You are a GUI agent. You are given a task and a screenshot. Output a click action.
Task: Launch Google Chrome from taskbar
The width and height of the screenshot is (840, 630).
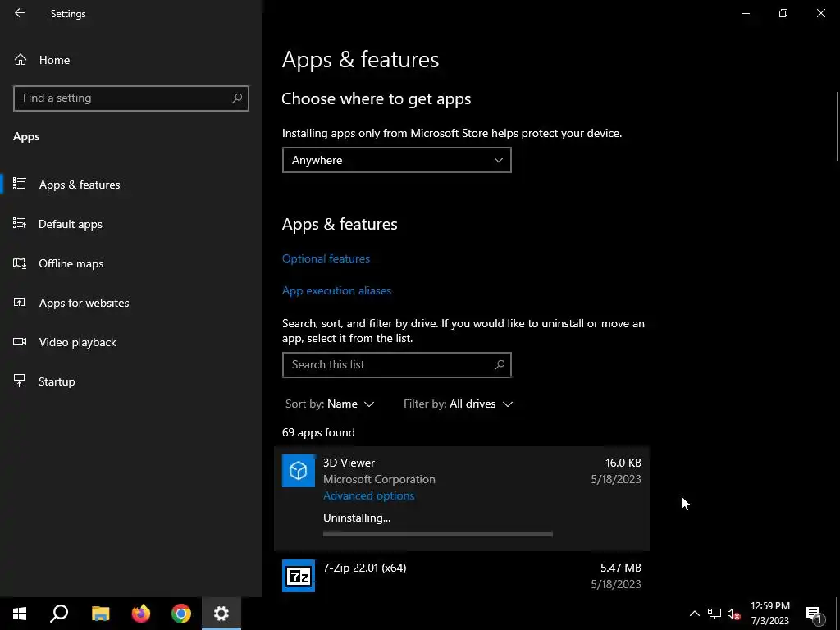(181, 614)
